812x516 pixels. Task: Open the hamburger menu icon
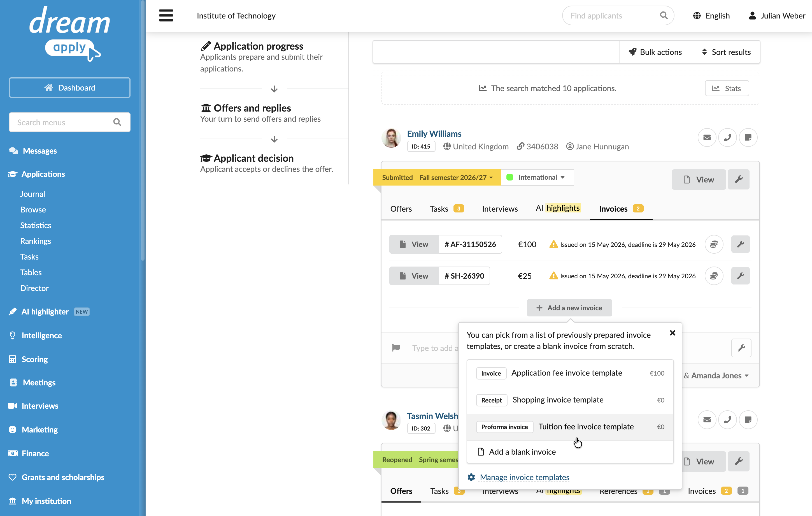pyautogui.click(x=166, y=15)
